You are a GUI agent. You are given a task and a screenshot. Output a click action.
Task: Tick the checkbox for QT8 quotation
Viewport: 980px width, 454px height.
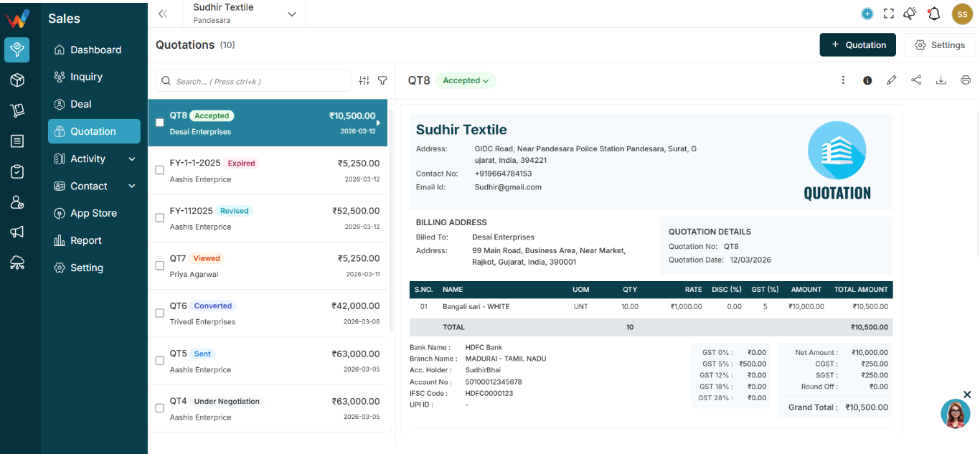[x=160, y=123]
